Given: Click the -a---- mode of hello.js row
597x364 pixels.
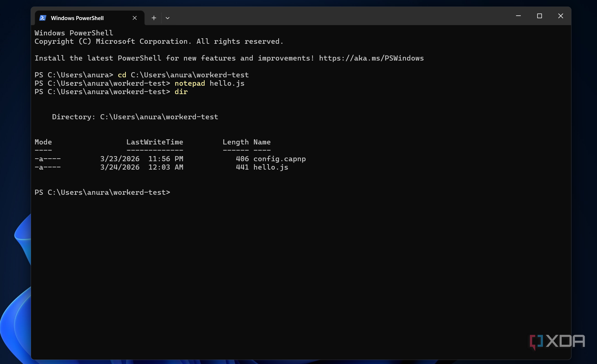Looking at the screenshot, I should coord(47,167).
